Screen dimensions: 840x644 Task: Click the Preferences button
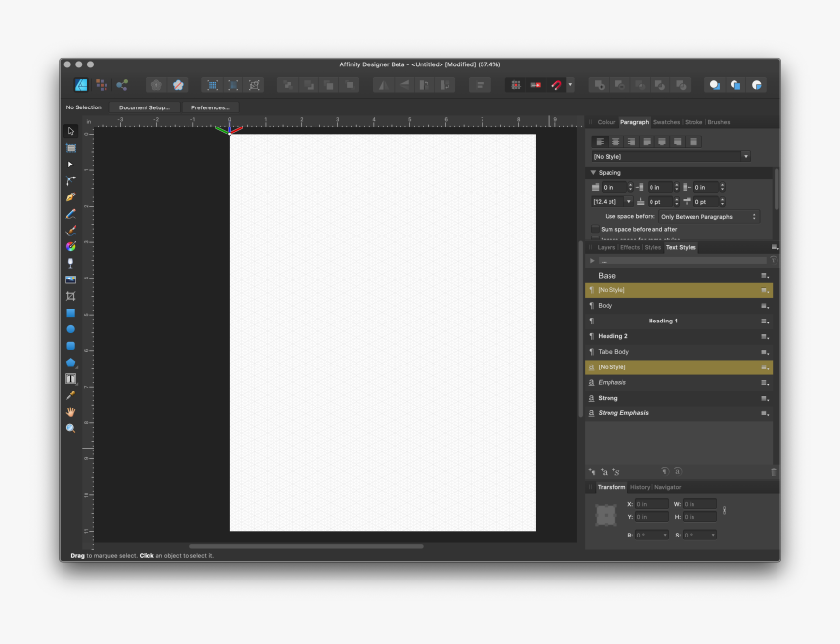210,107
